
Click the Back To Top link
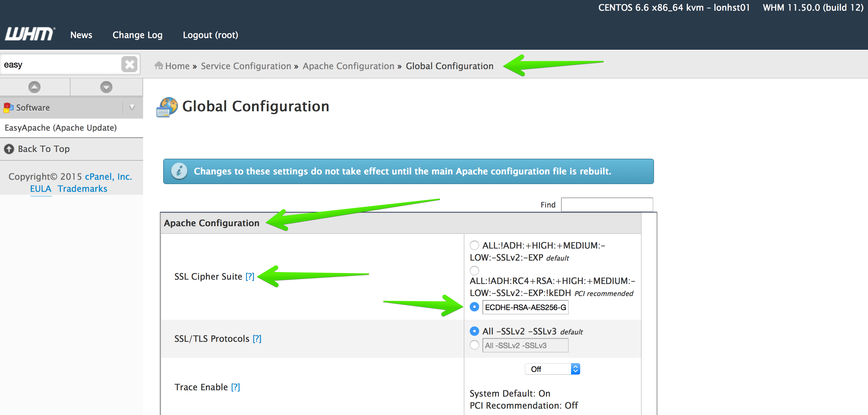44,149
